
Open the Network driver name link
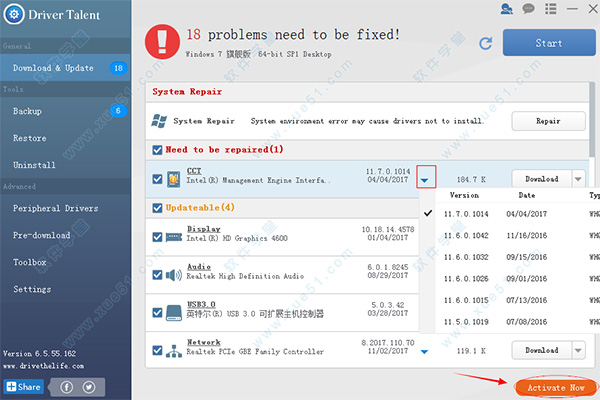(x=204, y=342)
